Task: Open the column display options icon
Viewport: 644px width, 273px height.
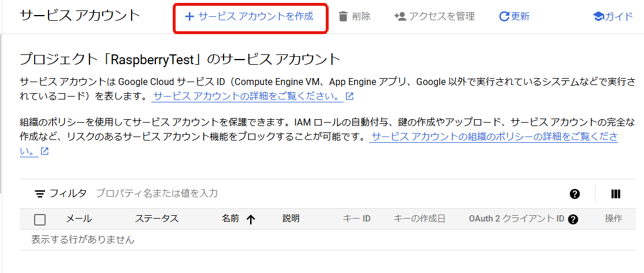Action: click(616, 194)
